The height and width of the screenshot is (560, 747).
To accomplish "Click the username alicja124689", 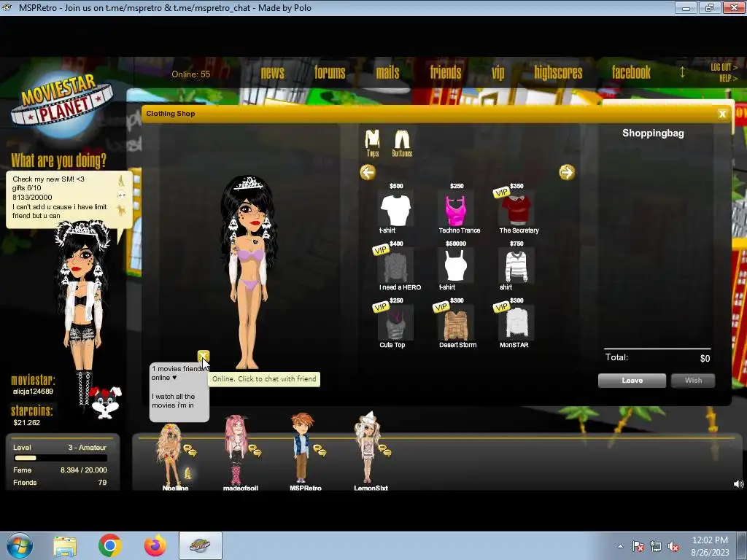I will (x=33, y=392).
